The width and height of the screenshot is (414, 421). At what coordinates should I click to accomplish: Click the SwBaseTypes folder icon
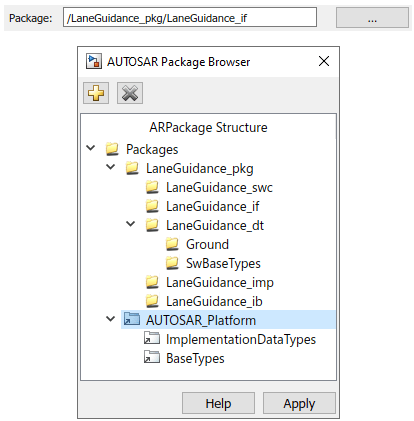pyautogui.click(x=172, y=263)
